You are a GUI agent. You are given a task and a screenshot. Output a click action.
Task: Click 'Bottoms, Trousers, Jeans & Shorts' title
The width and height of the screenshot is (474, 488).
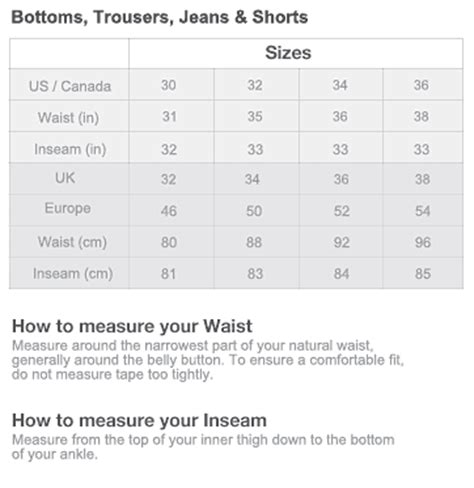point(160,17)
